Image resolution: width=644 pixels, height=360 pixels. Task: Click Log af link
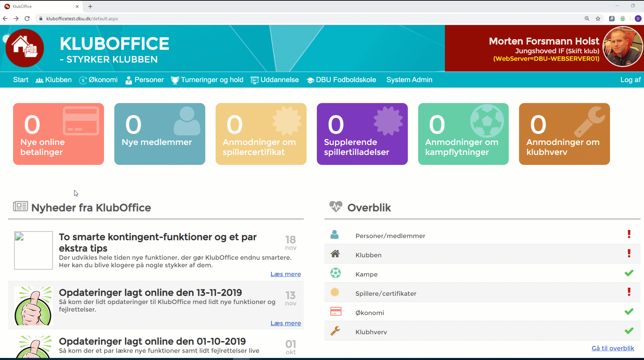coord(630,80)
